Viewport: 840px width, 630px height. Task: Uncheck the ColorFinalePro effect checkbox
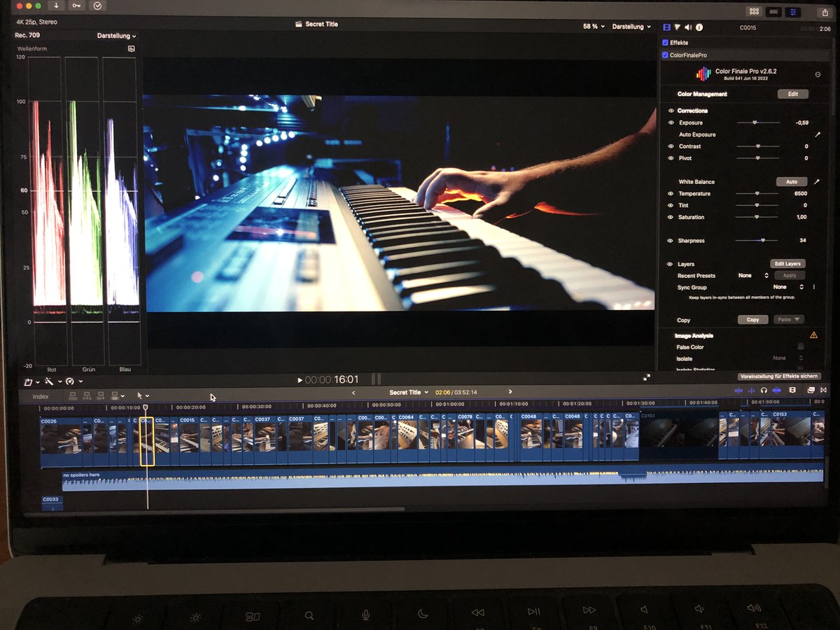(x=665, y=55)
